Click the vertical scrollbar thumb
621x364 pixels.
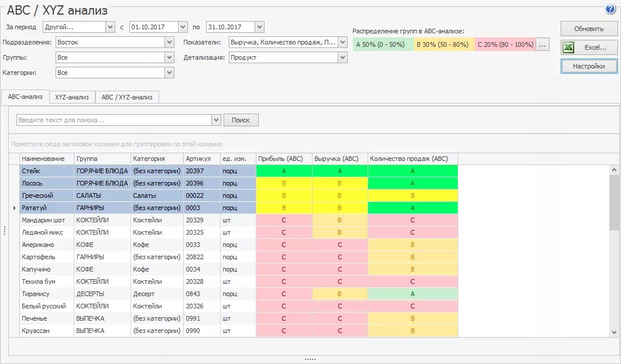point(614,202)
